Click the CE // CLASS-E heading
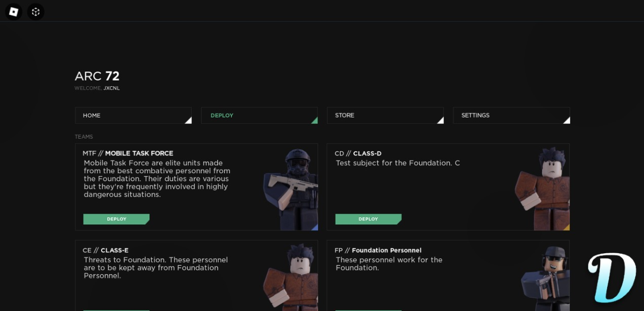The image size is (644, 311). 106,250
